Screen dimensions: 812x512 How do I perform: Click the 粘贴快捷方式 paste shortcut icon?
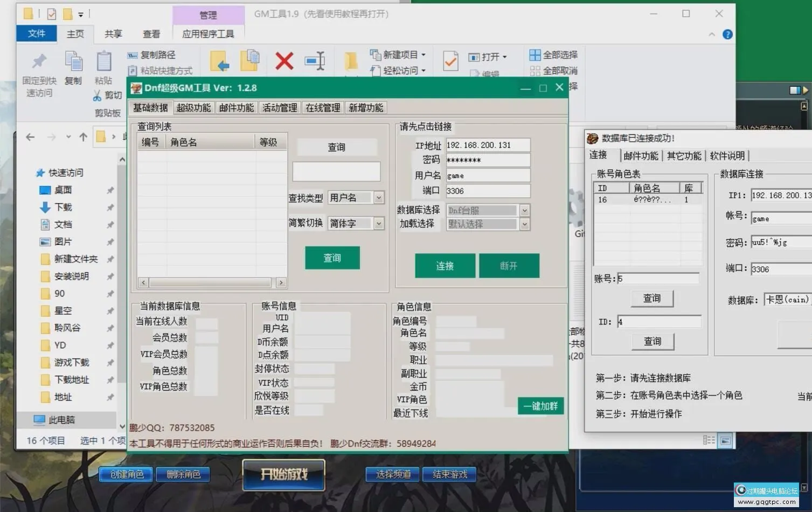pos(132,71)
